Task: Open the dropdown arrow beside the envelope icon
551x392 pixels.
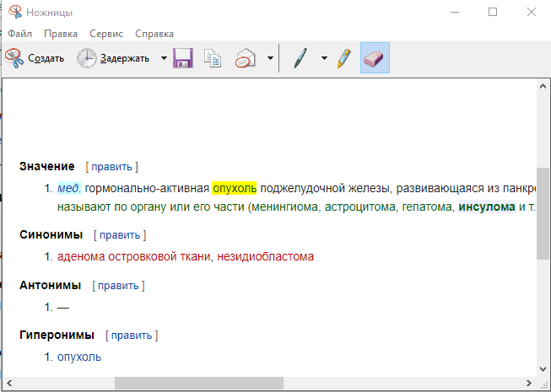Action: click(269, 59)
